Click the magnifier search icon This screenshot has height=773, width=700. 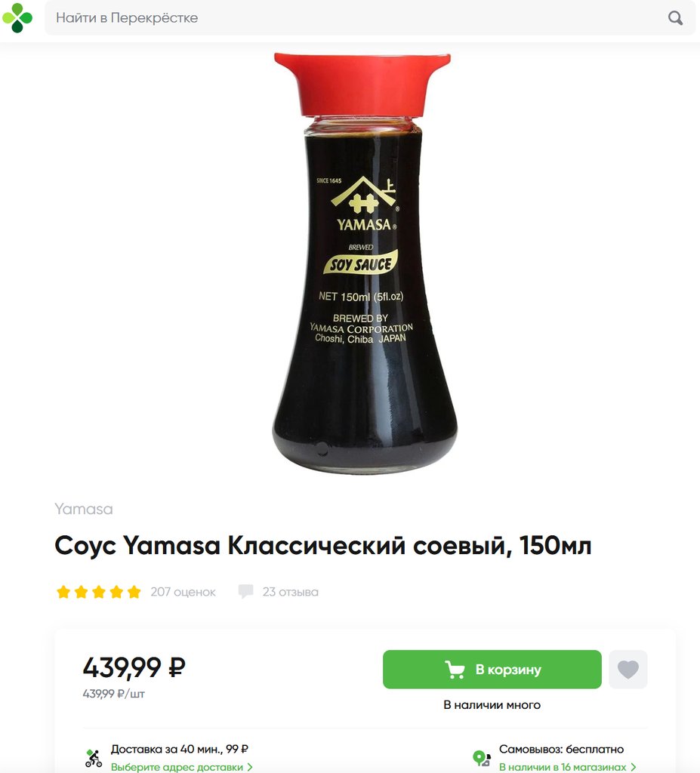tap(675, 18)
